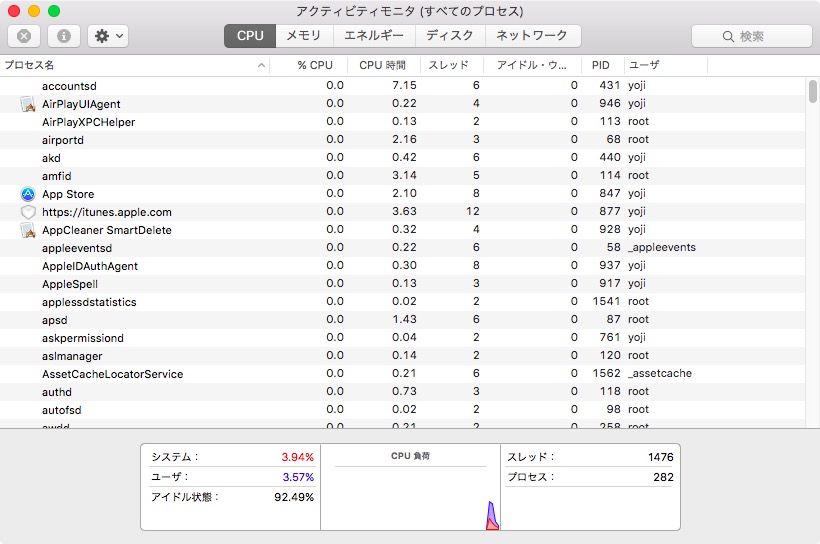Click the スレッド total 1476
820x544 pixels.
coord(660,457)
